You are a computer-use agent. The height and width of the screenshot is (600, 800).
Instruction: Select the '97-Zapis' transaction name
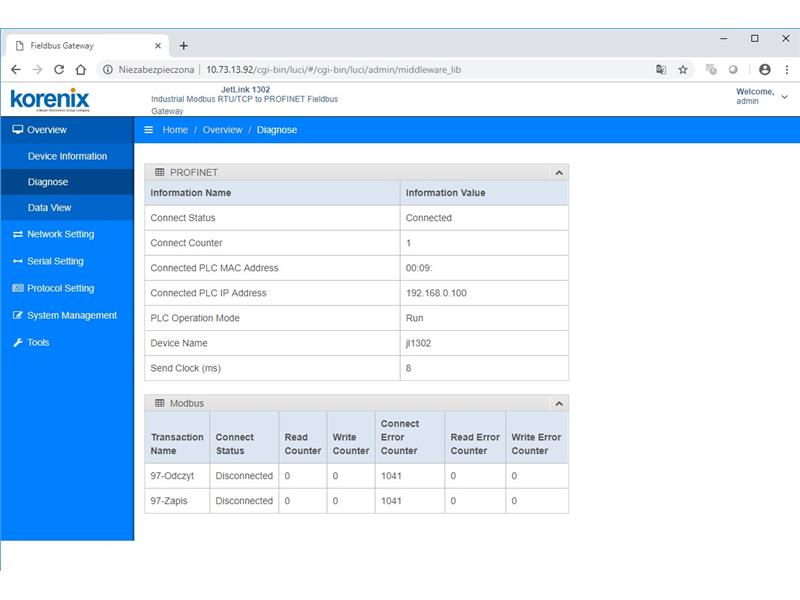(169, 501)
